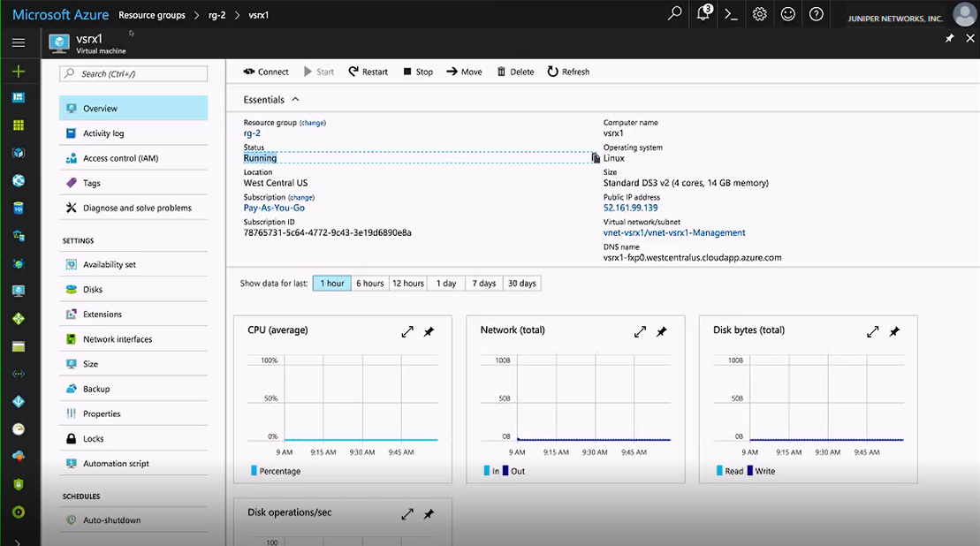Select the 1 day time range
Viewport: 980px width, 546px height.
pyautogui.click(x=446, y=284)
